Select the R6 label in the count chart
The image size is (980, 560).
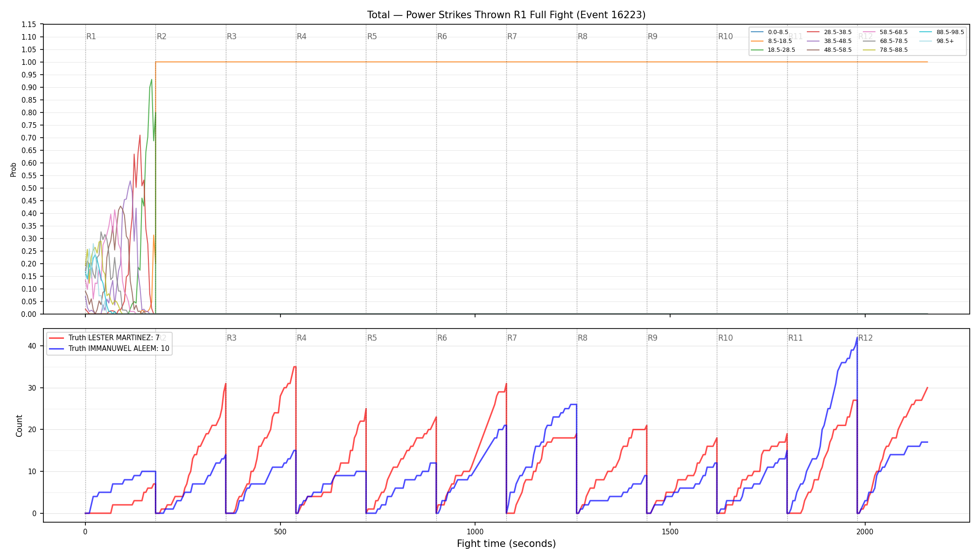tap(442, 338)
